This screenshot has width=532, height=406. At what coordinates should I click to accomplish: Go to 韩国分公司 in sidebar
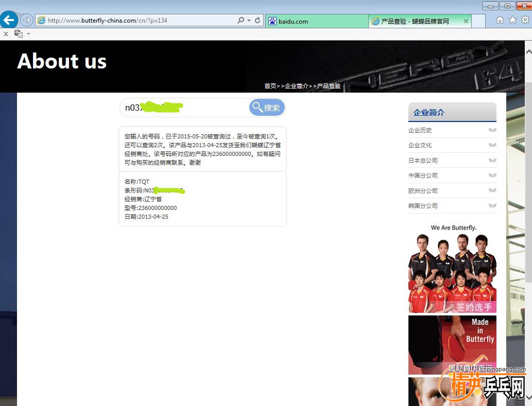click(x=423, y=206)
